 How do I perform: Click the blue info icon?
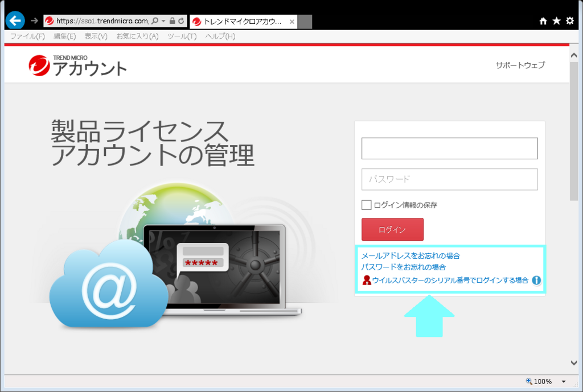click(536, 280)
